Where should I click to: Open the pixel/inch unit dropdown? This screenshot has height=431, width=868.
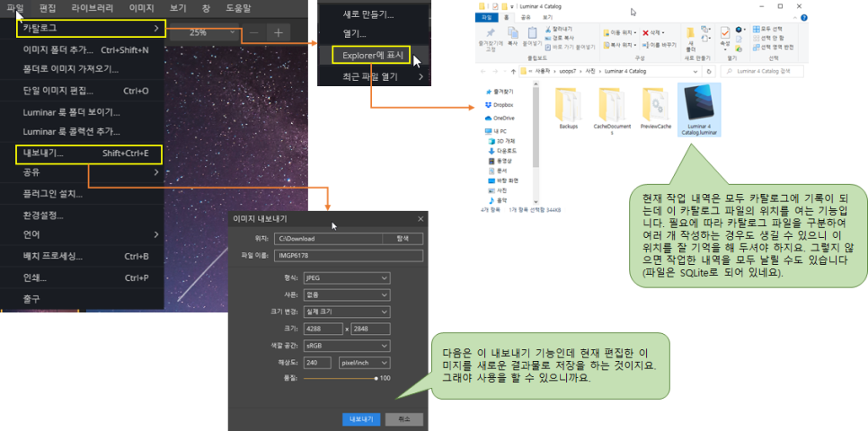pyautogui.click(x=365, y=363)
